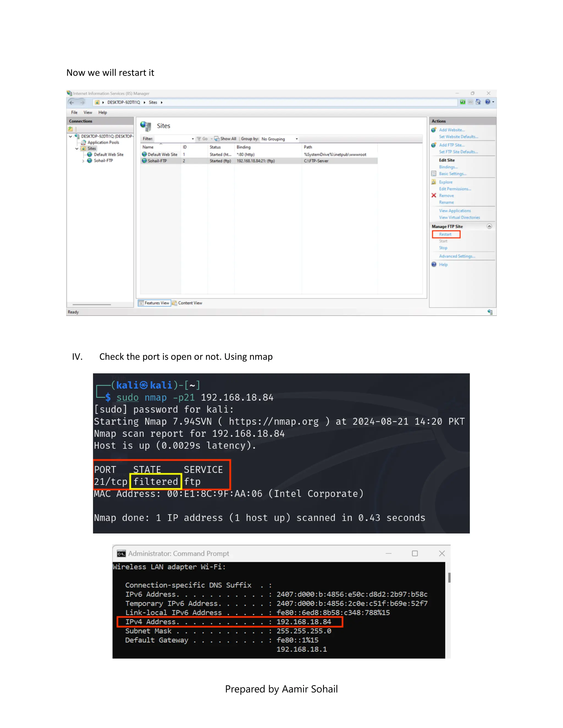
Task: Click View Virtual Directories link
Action: (x=460, y=217)
